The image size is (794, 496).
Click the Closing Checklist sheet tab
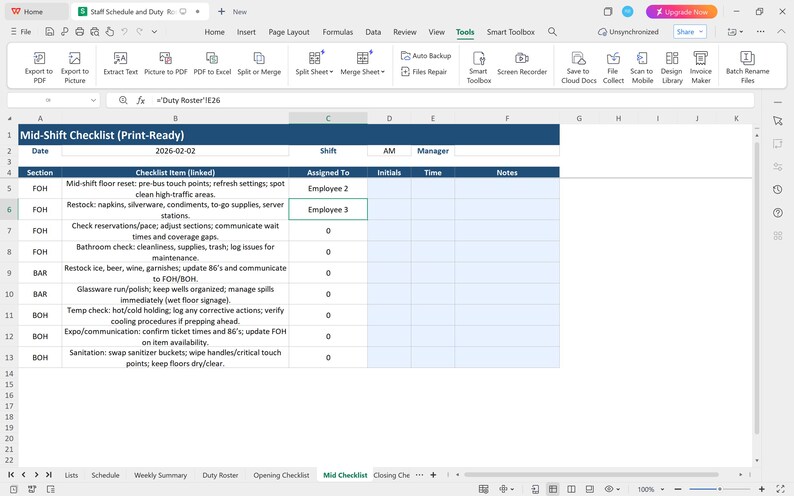coord(391,475)
